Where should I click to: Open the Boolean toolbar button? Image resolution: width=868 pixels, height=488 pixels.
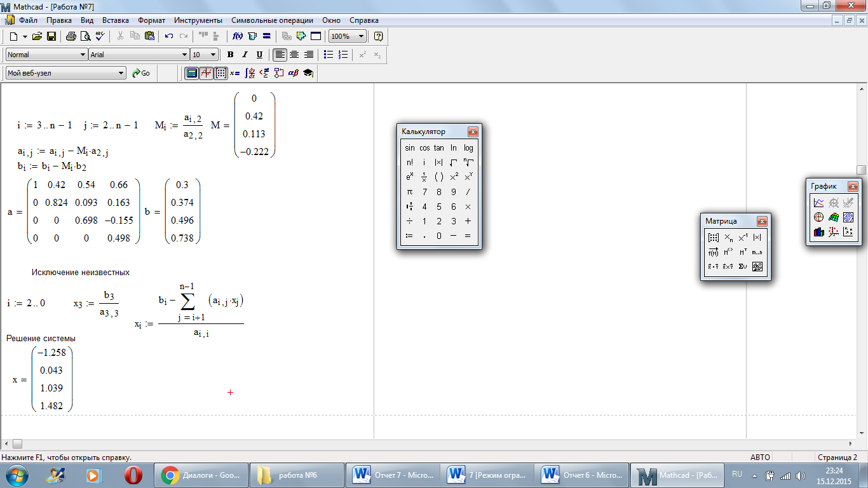point(264,73)
